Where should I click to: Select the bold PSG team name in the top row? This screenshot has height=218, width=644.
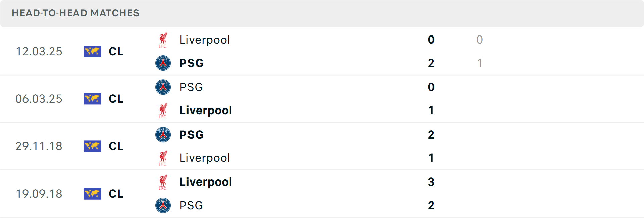click(191, 63)
